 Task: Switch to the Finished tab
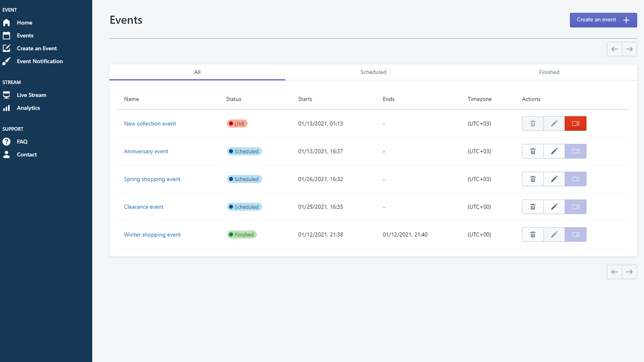pos(549,72)
